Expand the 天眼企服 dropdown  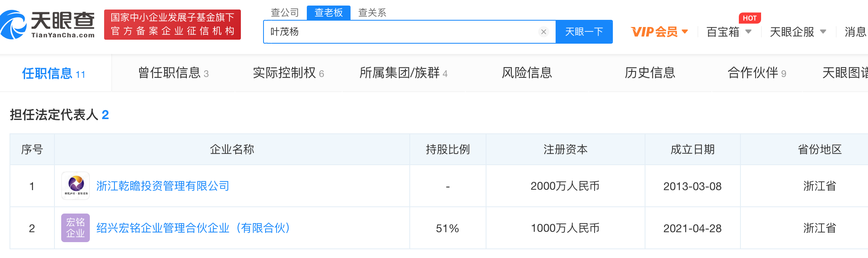click(x=797, y=32)
